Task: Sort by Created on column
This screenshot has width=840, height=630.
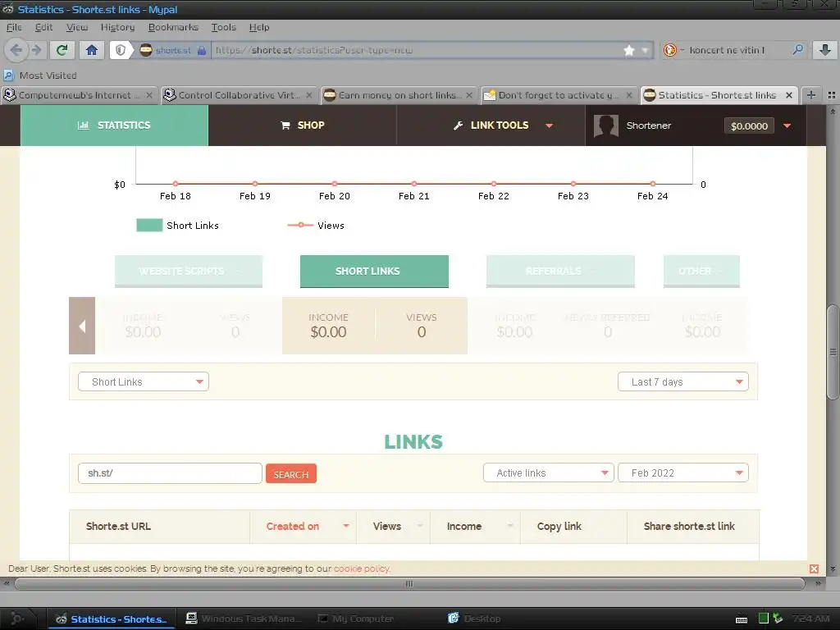Action: [x=304, y=527]
